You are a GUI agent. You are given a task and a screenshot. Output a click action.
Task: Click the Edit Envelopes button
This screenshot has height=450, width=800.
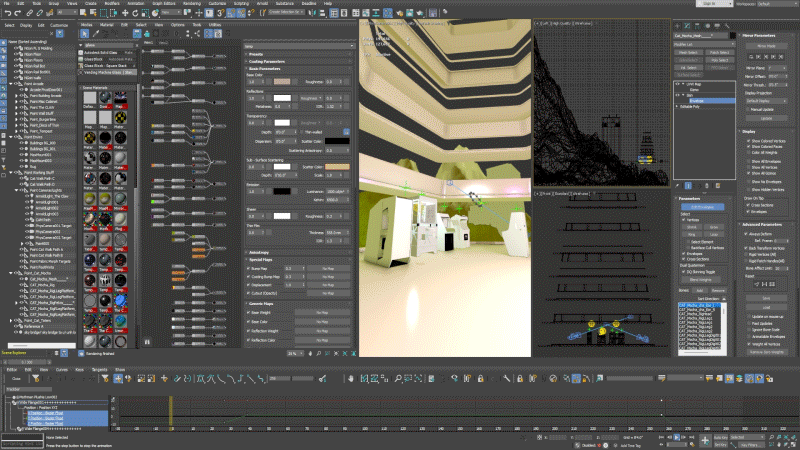(703, 206)
